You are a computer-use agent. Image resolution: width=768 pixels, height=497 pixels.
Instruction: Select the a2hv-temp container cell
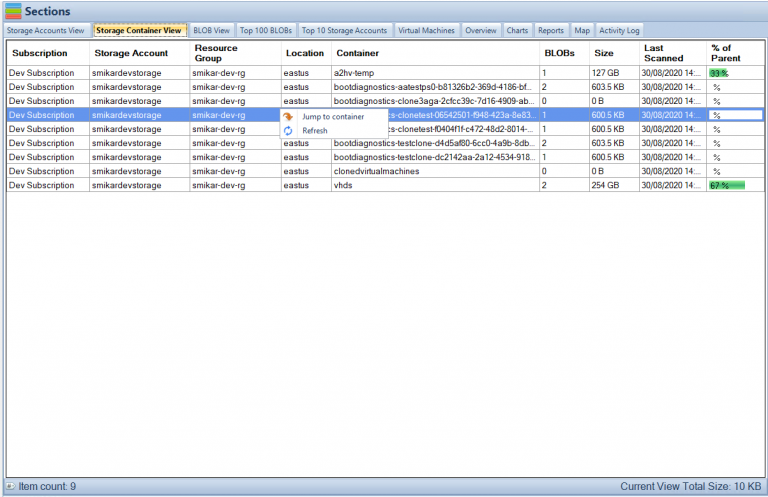[x=435, y=73]
